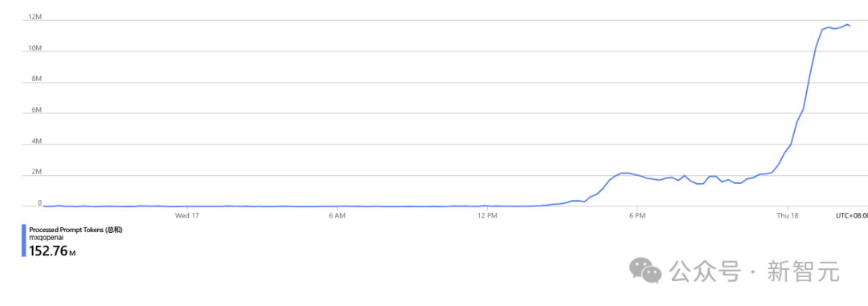Click the WeChat logo icon in watermark
Screen dimensions: 868x306
645,271
